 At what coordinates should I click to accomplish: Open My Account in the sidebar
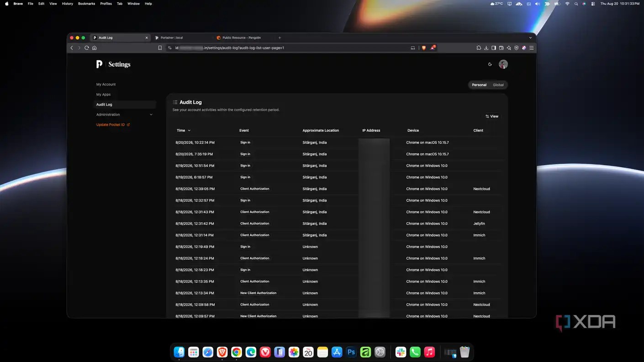point(106,84)
